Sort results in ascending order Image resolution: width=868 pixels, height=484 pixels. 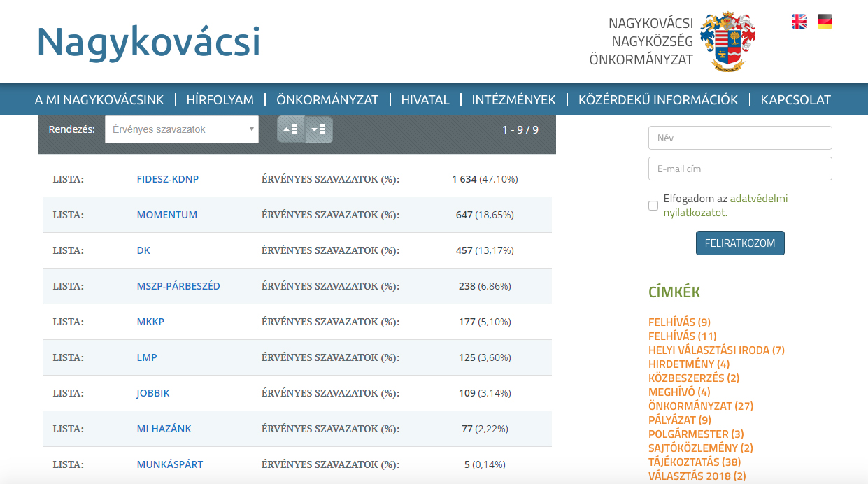pyautogui.click(x=291, y=129)
